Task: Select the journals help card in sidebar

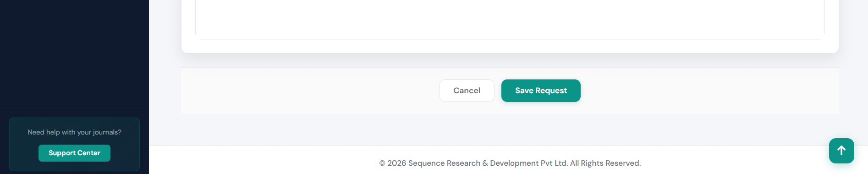Action: click(74, 144)
